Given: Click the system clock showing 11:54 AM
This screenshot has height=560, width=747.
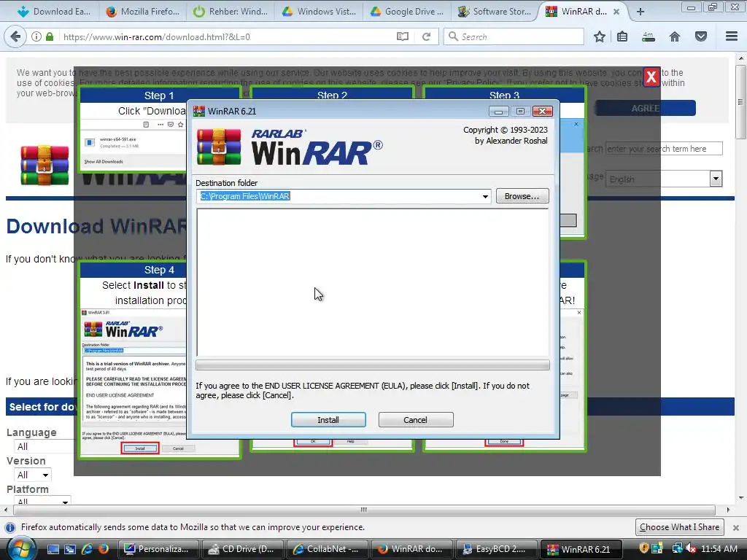Looking at the screenshot, I should (719, 549).
